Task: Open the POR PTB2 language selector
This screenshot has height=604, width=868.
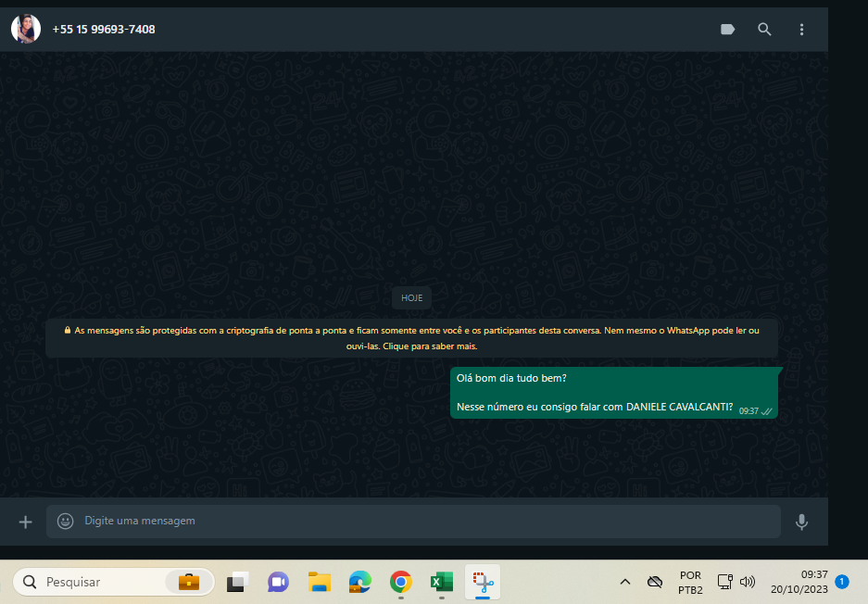Action: click(690, 582)
